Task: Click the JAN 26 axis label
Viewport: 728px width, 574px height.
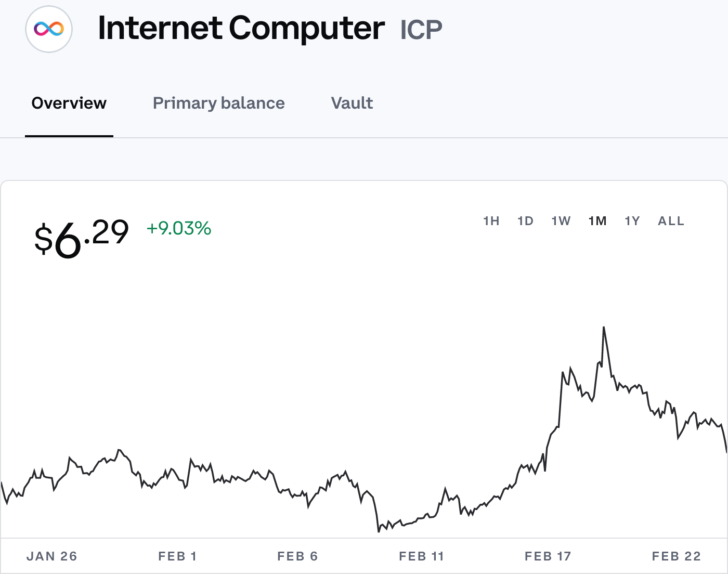Action: click(52, 556)
